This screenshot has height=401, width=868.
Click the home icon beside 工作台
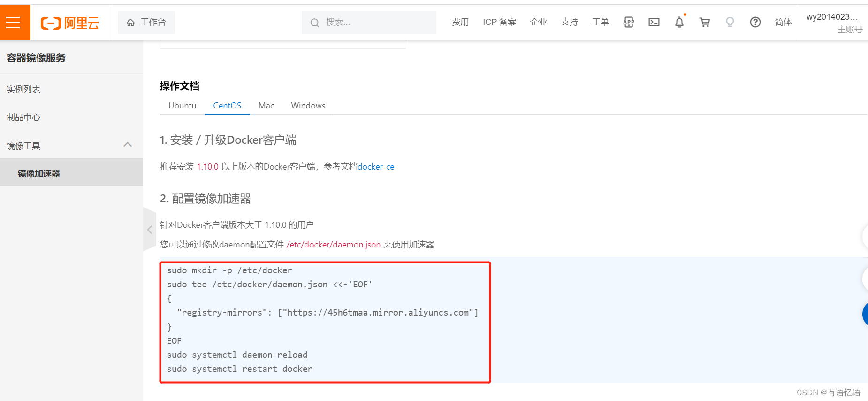coord(131,23)
